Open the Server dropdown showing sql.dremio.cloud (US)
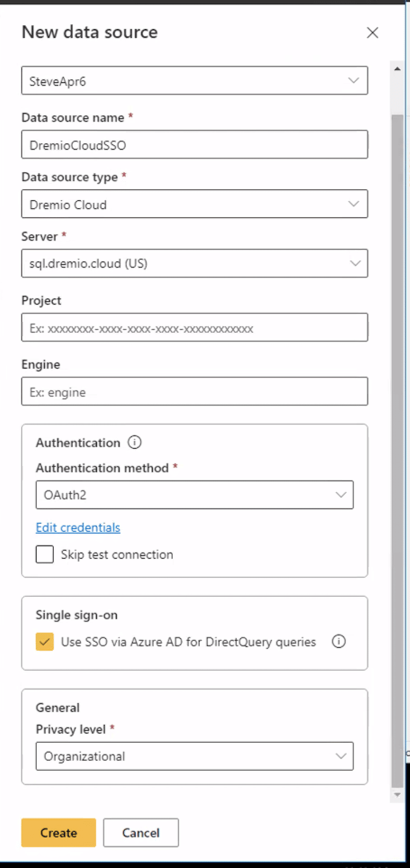The image size is (410, 868). tap(195, 263)
